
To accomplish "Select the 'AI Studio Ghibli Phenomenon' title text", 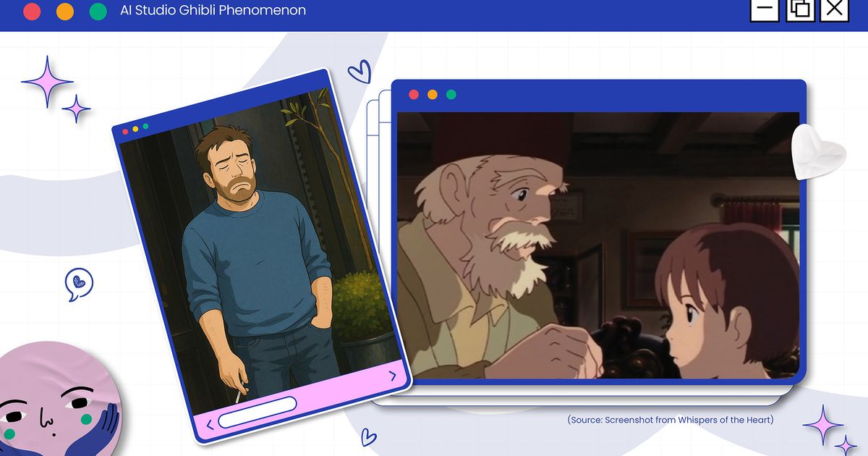I will tap(213, 11).
